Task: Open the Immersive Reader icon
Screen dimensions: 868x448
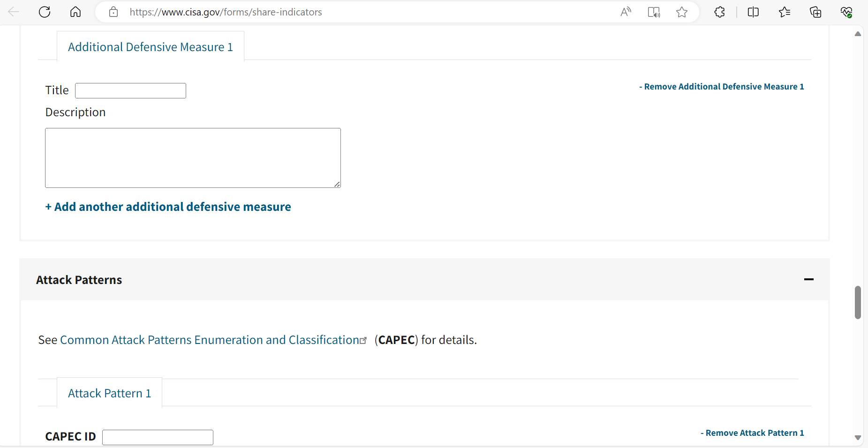Action: coord(654,12)
